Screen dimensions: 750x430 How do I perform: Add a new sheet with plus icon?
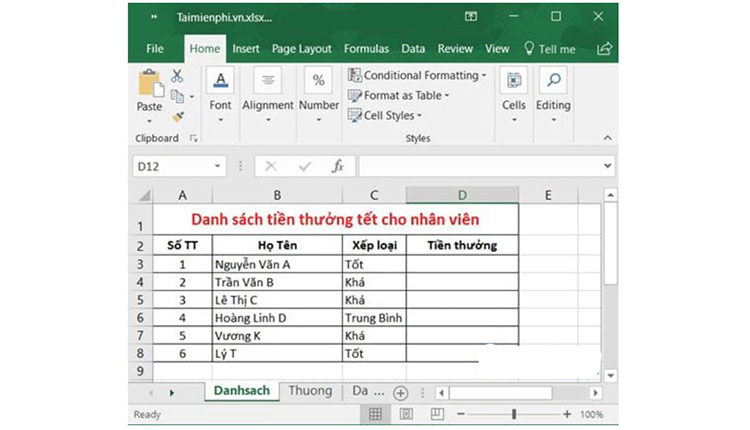400,393
